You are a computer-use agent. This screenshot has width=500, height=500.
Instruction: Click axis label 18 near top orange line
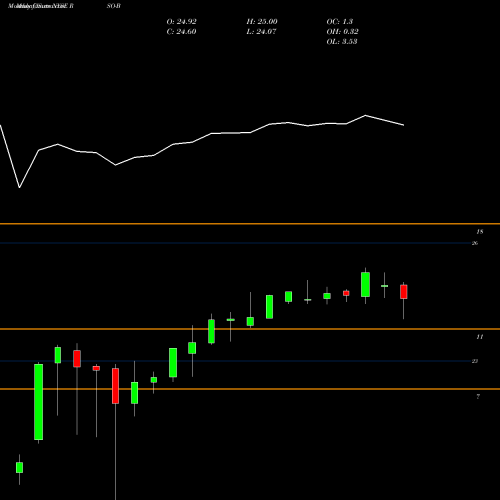480,232
